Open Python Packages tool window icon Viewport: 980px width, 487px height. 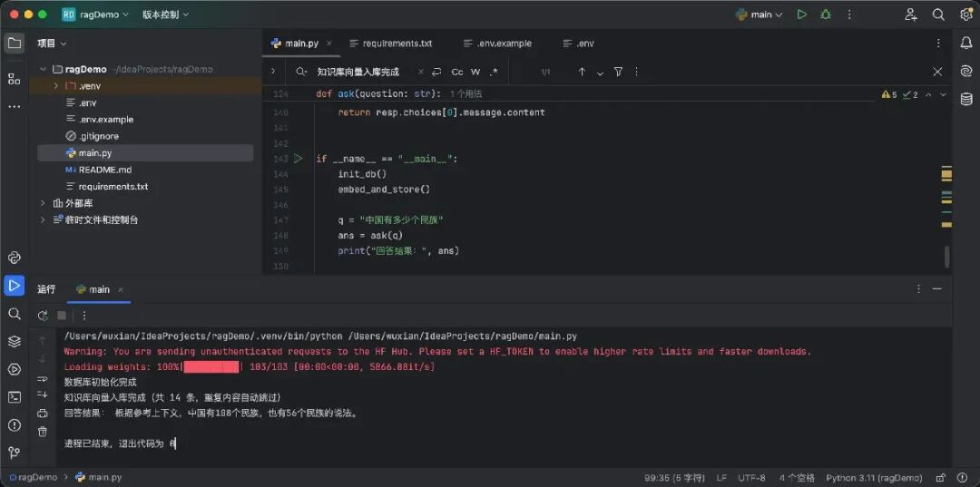14,258
